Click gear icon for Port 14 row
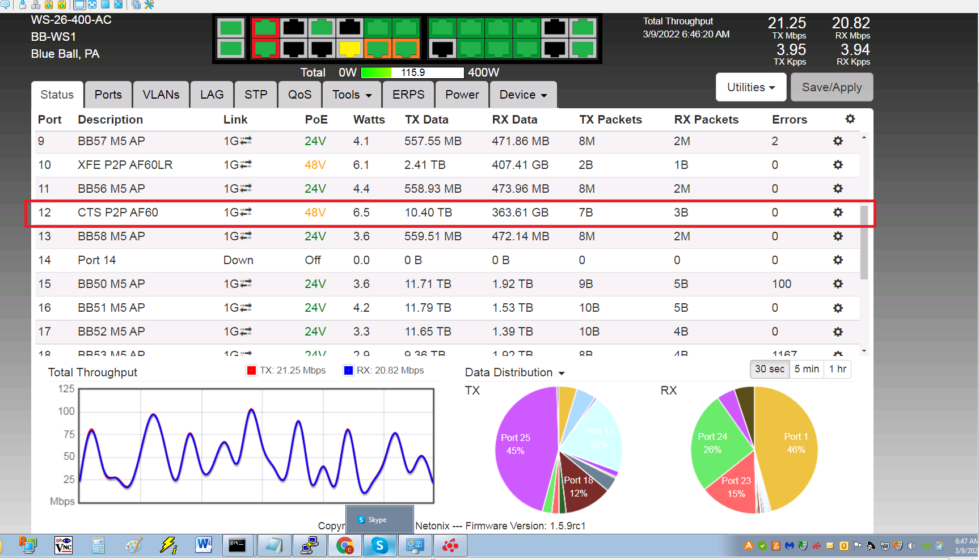Image resolution: width=979 pixels, height=560 pixels. pos(838,260)
